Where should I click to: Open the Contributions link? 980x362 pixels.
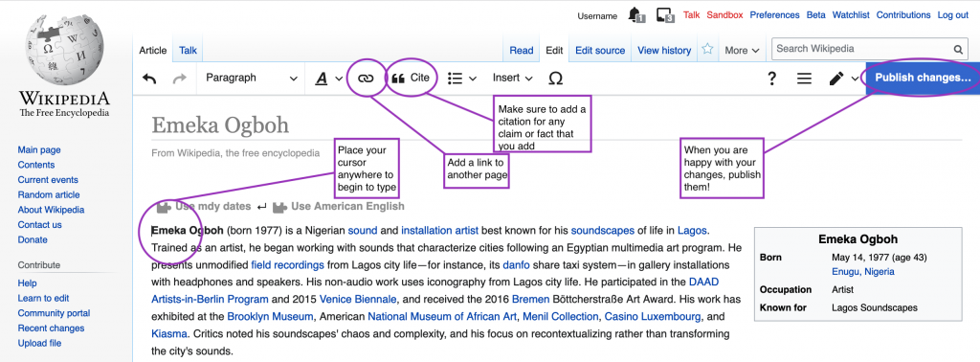click(x=903, y=15)
